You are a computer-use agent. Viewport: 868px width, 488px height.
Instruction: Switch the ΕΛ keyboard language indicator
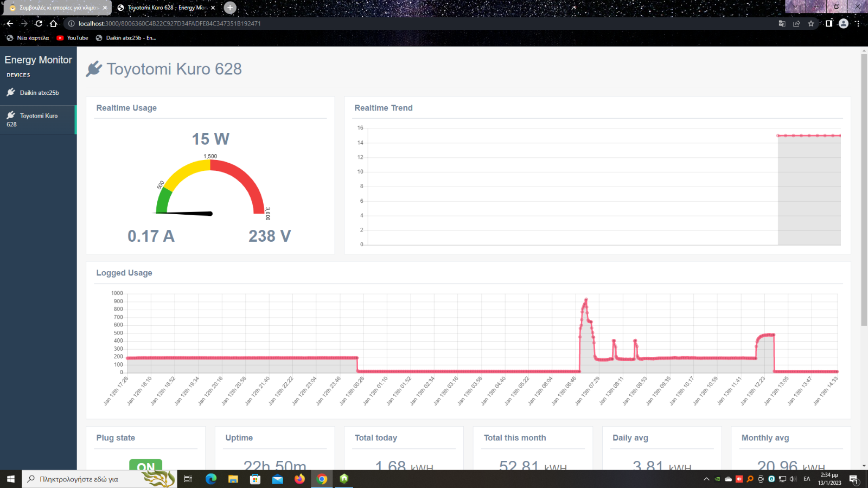point(807,479)
